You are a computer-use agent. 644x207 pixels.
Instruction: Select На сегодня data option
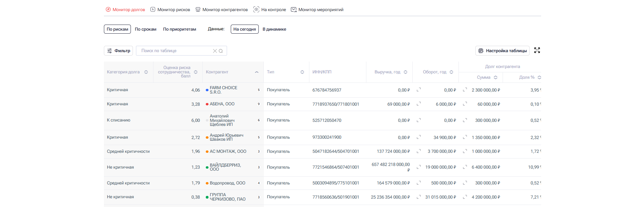tap(245, 29)
